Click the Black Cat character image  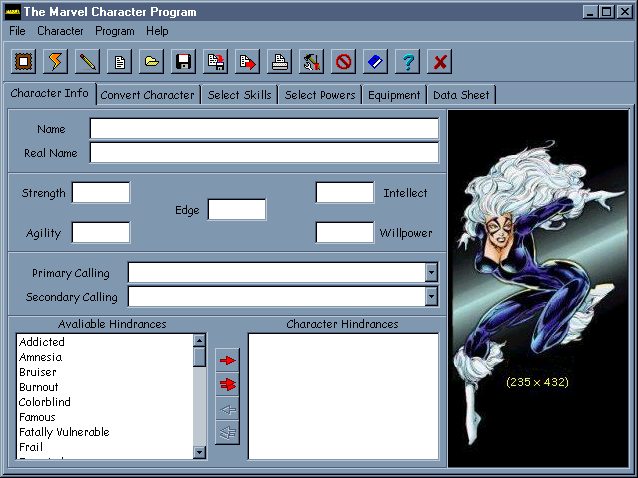pyautogui.click(x=537, y=290)
